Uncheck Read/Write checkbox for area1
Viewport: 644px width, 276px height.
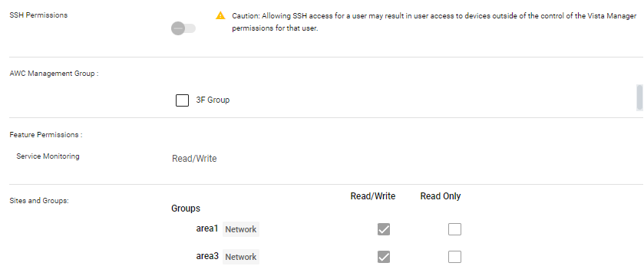pos(384,229)
